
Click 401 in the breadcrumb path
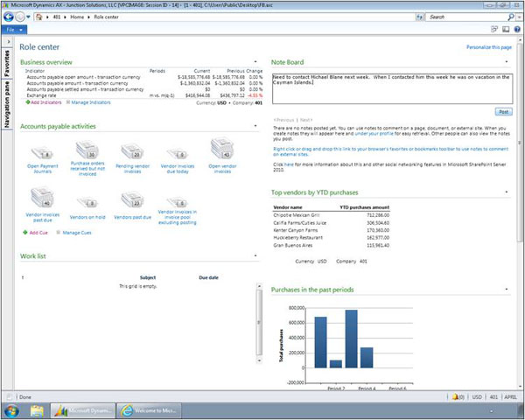[57, 17]
